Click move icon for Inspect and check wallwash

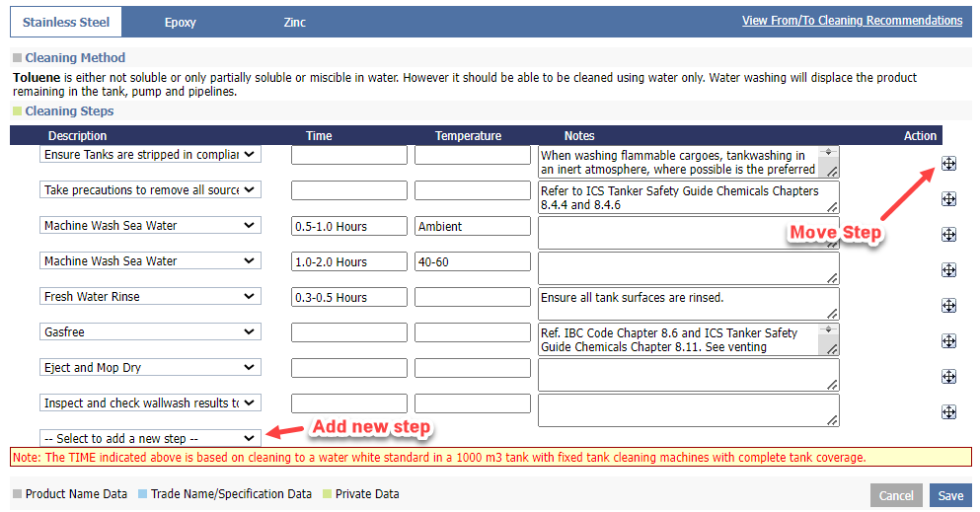tap(948, 412)
